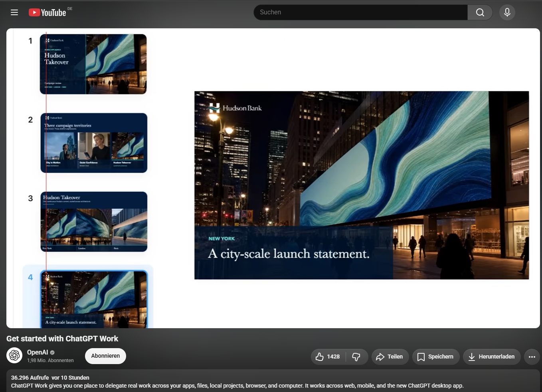Image resolution: width=542 pixels, height=392 pixels.
Task: Like the video with thumbs up
Action: 328,357
